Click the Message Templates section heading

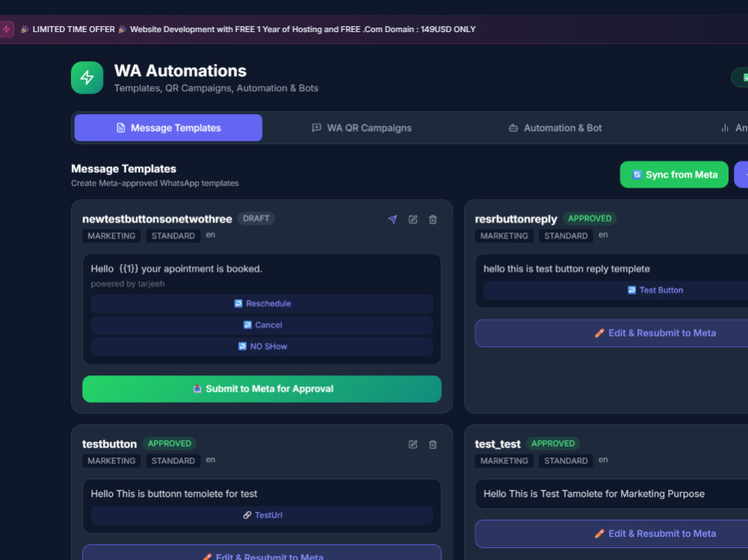point(123,169)
